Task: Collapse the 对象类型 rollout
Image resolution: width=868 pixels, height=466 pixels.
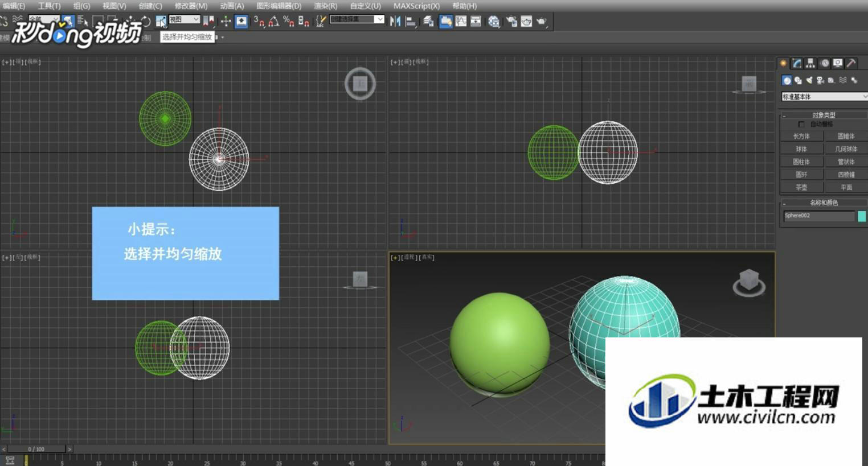Action: pyautogui.click(x=824, y=115)
